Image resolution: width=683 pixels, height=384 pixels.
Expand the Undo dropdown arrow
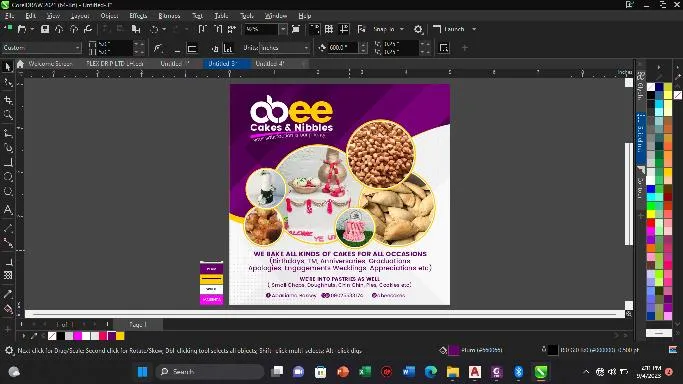164,29
